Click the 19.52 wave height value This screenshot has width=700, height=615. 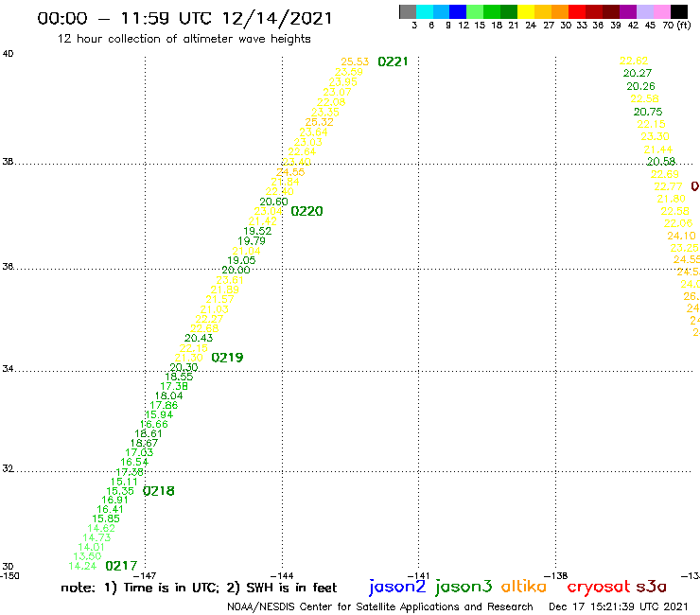click(257, 232)
